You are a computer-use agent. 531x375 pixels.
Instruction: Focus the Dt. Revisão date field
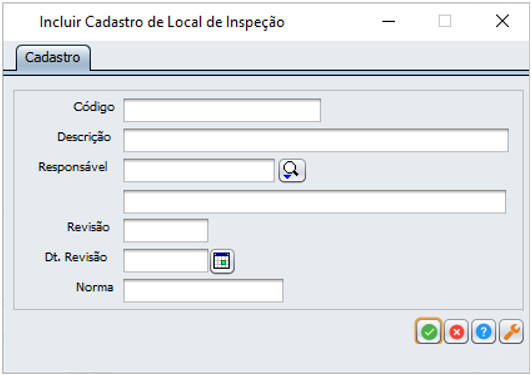[x=166, y=261]
